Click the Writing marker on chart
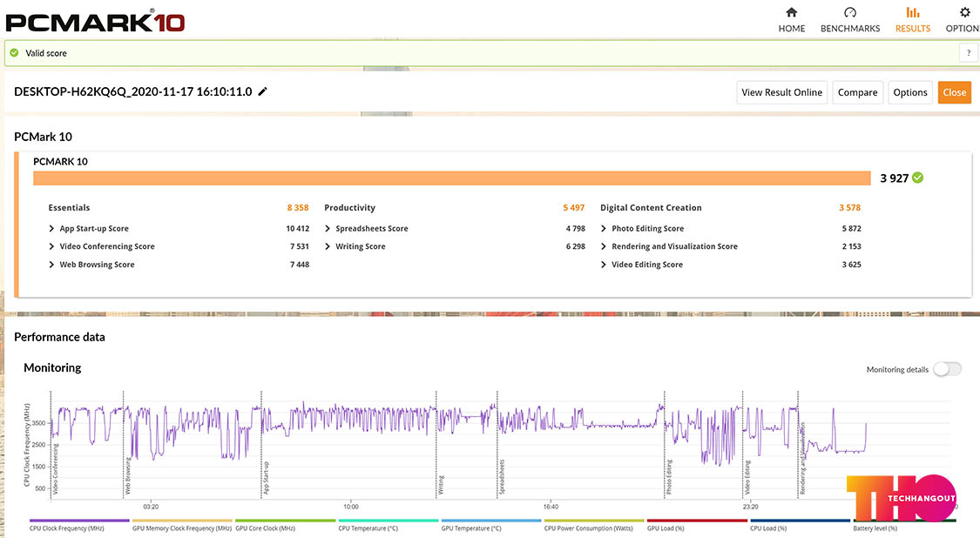This screenshot has width=980, height=538. [x=440, y=485]
